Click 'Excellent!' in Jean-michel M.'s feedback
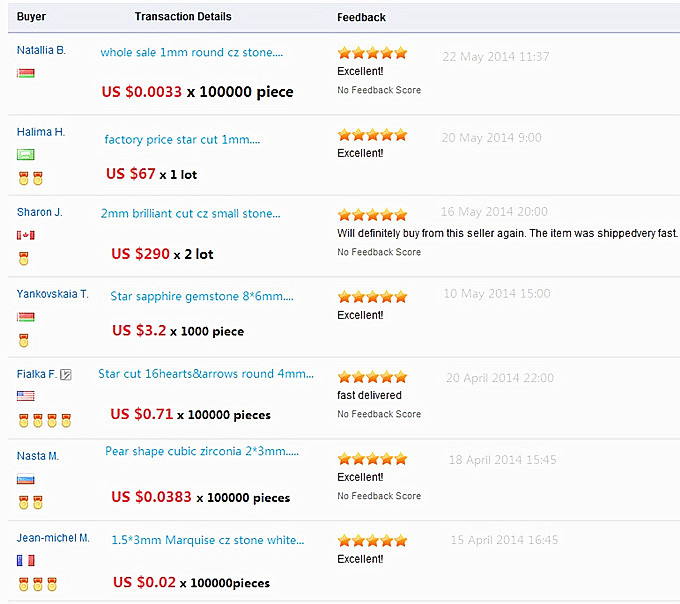The height and width of the screenshot is (604, 680). click(x=360, y=559)
